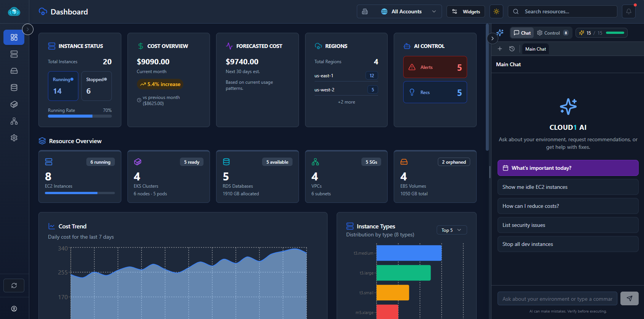
Task: Select the Main Chat tab
Action: (536, 49)
